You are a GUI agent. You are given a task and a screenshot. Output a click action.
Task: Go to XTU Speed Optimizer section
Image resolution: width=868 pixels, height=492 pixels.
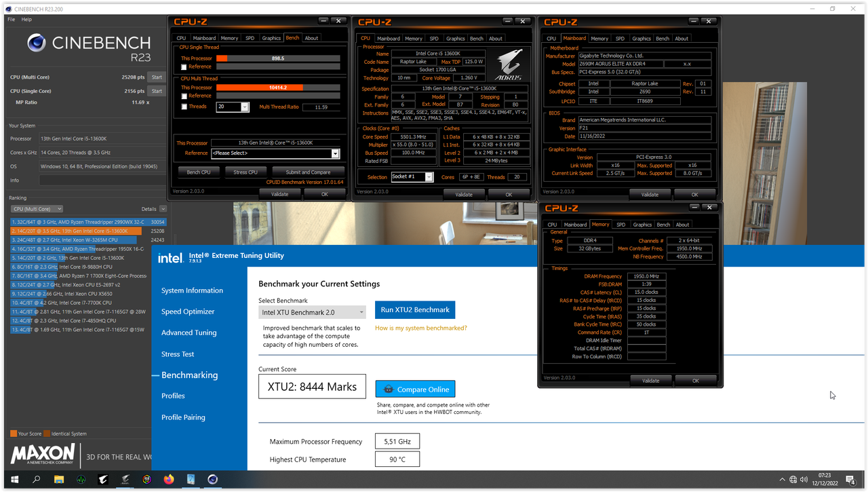tap(188, 311)
